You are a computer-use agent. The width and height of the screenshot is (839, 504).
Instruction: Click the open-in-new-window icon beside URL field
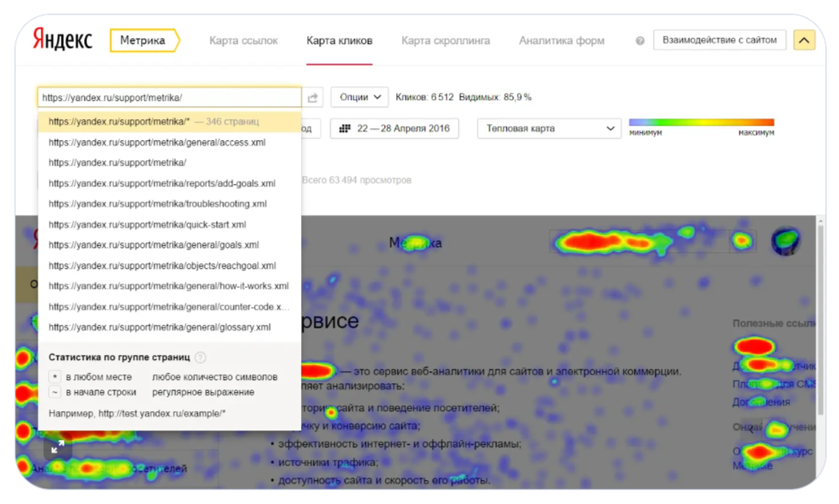(313, 98)
